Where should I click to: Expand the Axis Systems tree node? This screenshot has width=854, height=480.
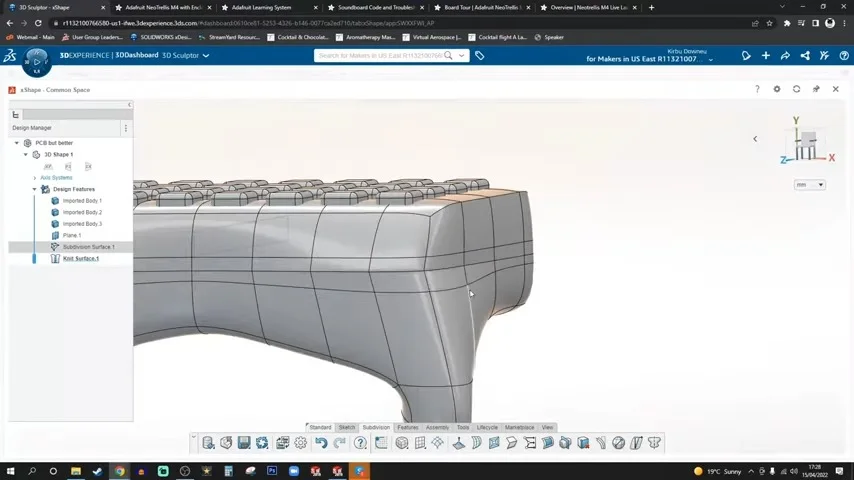pyautogui.click(x=35, y=178)
